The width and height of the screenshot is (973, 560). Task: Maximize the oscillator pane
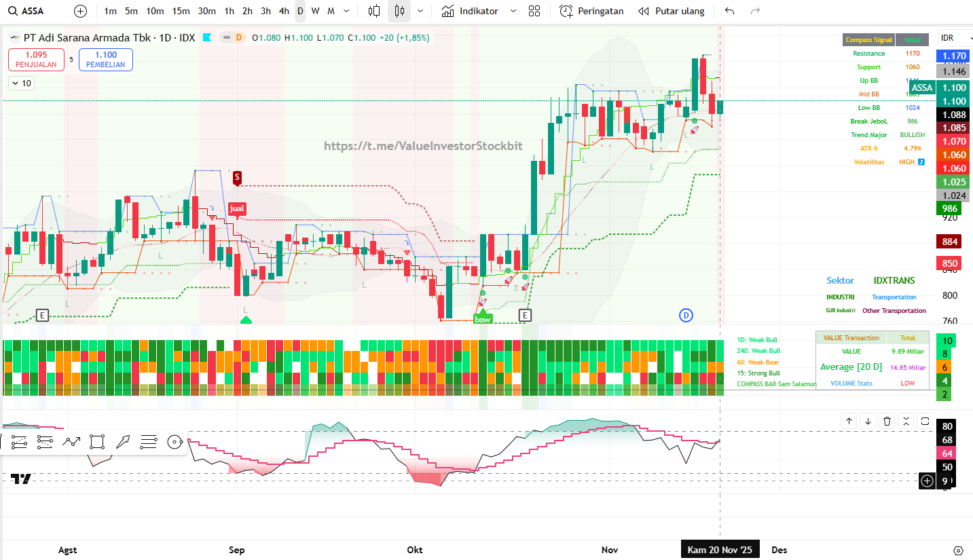925,421
